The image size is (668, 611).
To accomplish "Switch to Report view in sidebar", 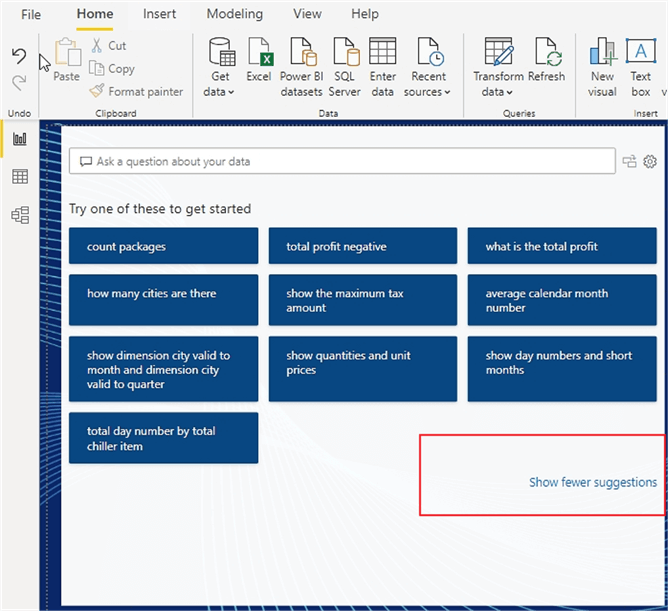I will click(x=20, y=139).
